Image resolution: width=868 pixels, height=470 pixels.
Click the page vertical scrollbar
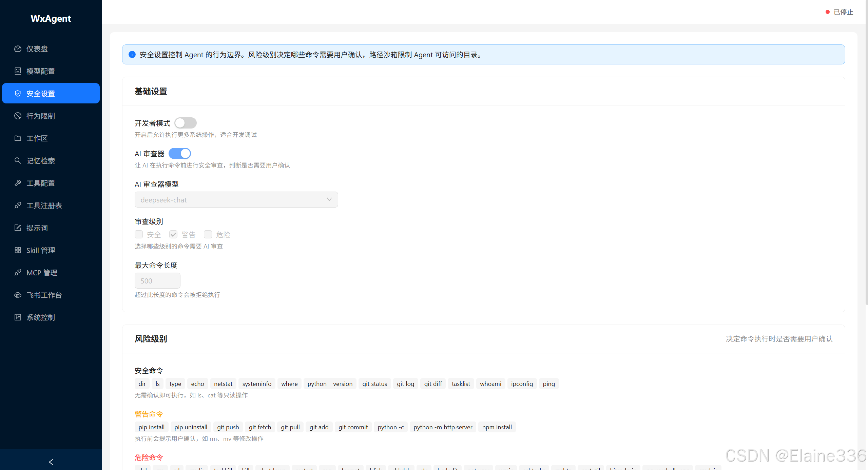tap(866, 153)
